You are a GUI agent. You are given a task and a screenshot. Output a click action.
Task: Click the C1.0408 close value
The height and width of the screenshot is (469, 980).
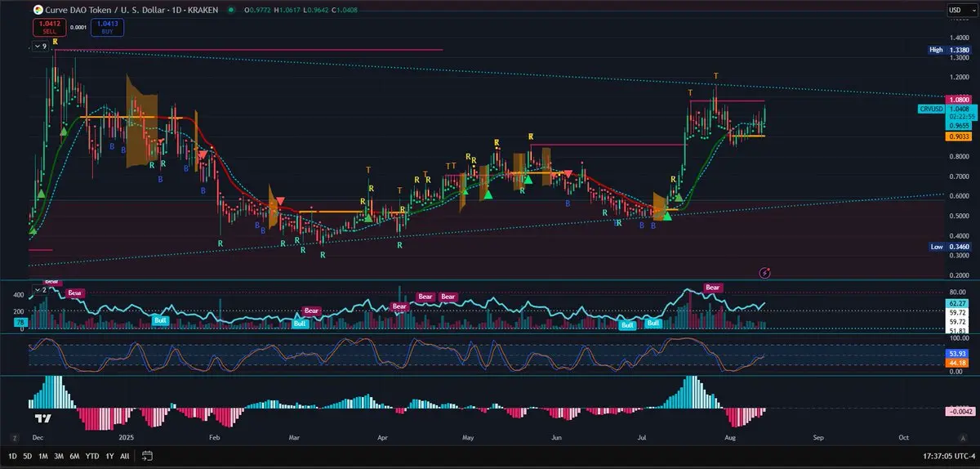345,10
